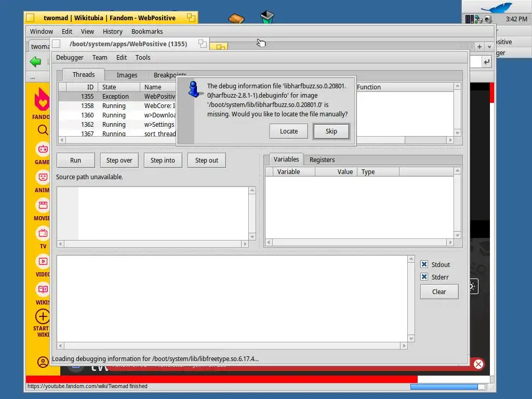The height and width of the screenshot is (399, 532).
Task: Select thread 1355 with Exception state
Action: coord(117,96)
